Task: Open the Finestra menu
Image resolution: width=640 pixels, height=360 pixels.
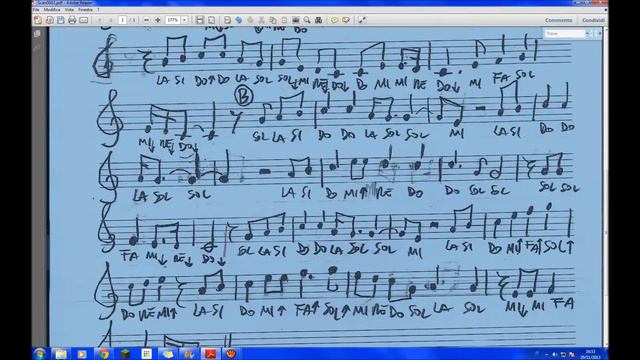Action: point(85,9)
